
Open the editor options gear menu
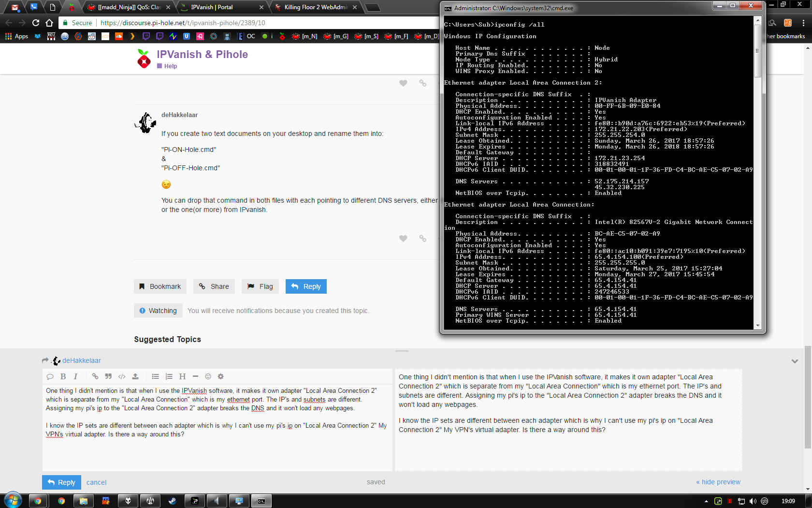(x=220, y=376)
